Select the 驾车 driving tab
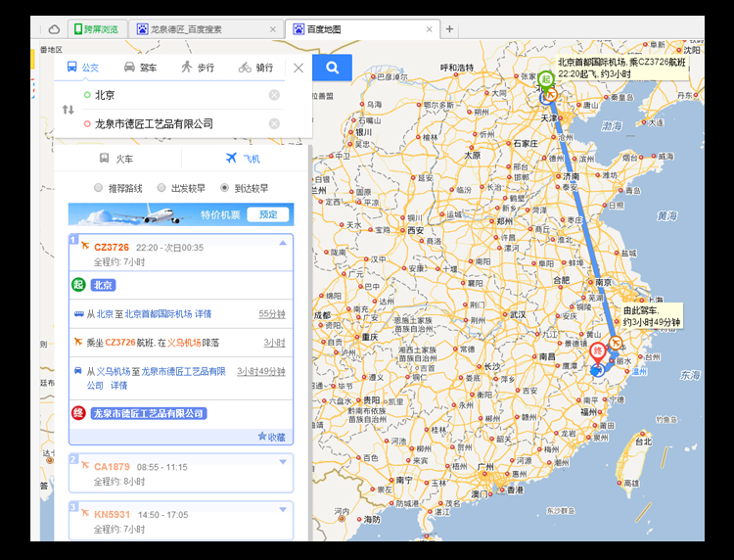Screen dimensions: 734x560 point(140,68)
